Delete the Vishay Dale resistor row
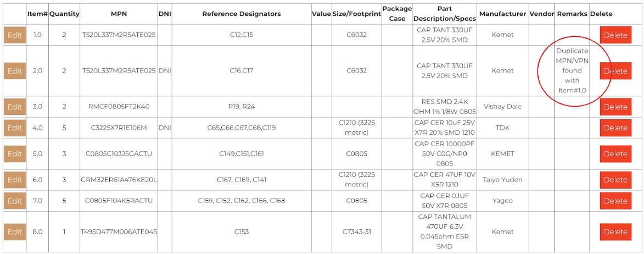 coord(615,107)
